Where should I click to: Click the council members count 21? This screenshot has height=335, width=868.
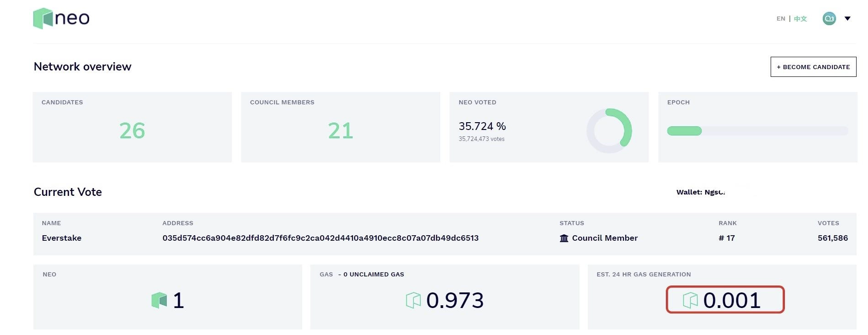pyautogui.click(x=341, y=131)
